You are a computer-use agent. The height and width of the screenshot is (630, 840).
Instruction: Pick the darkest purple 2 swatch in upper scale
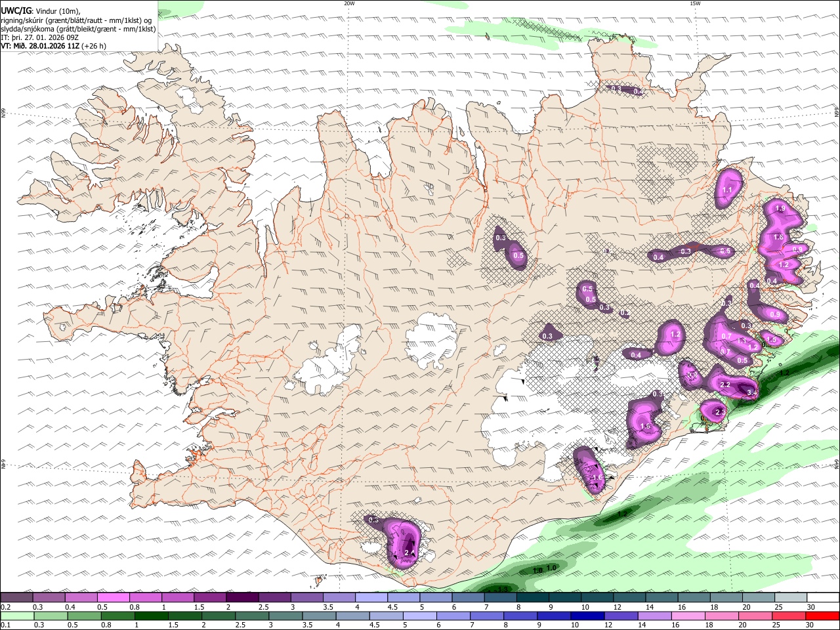pos(242,598)
